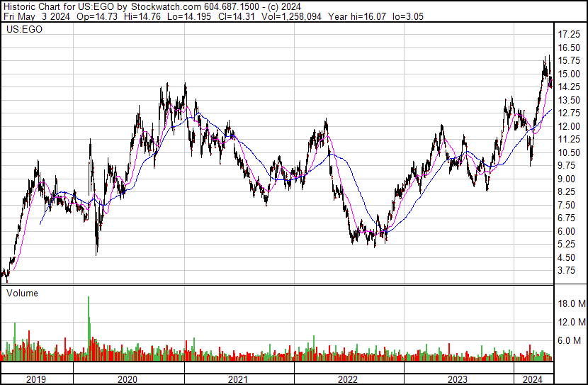
Task: Click the 6.0 M volume axis label
Action: 569,340
